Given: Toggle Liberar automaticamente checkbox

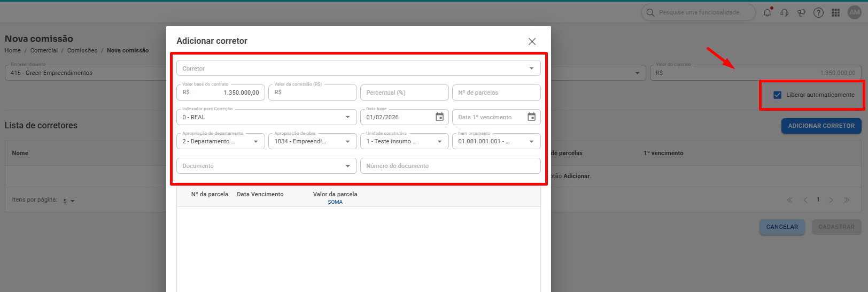Looking at the screenshot, I should coord(777,95).
